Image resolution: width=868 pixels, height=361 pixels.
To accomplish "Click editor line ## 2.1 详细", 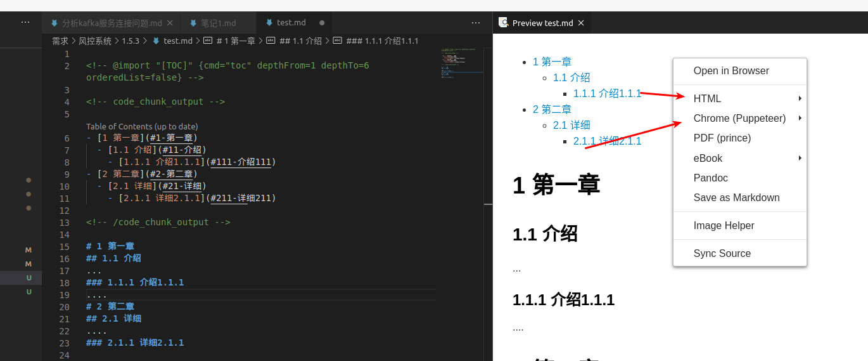I will [x=113, y=318].
